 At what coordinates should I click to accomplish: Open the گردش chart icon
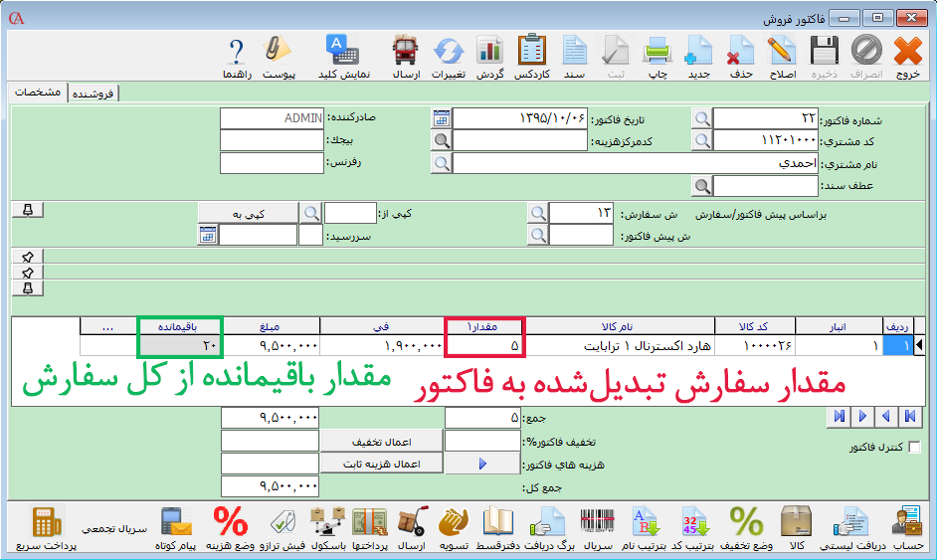click(490, 51)
